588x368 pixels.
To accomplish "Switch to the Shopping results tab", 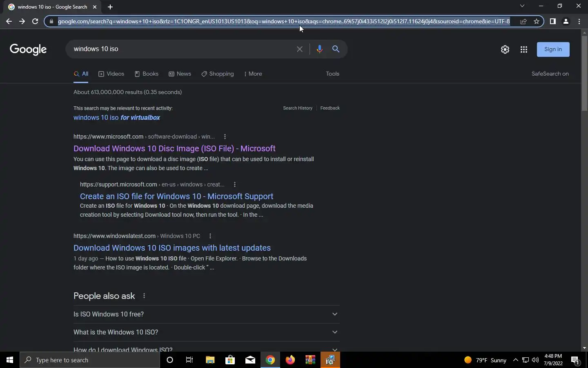I will [x=218, y=74].
